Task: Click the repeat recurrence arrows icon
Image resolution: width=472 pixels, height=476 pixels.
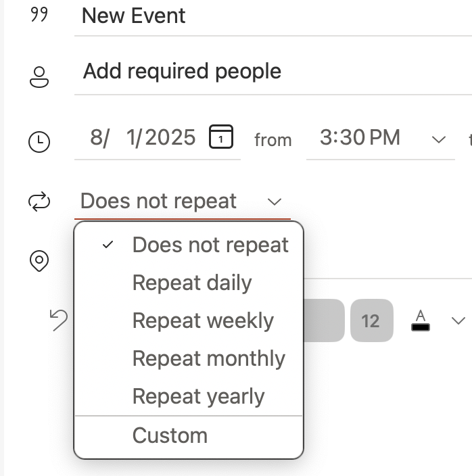Action: pos(39,201)
